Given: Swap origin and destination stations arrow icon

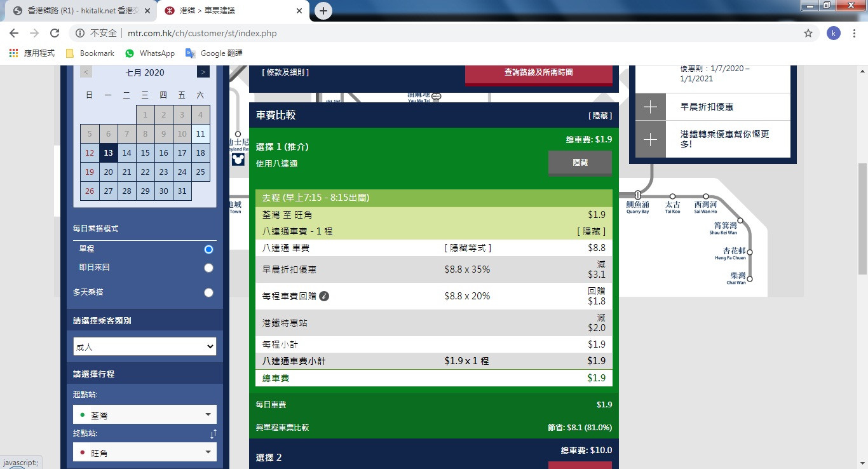Looking at the screenshot, I should pos(214,434).
